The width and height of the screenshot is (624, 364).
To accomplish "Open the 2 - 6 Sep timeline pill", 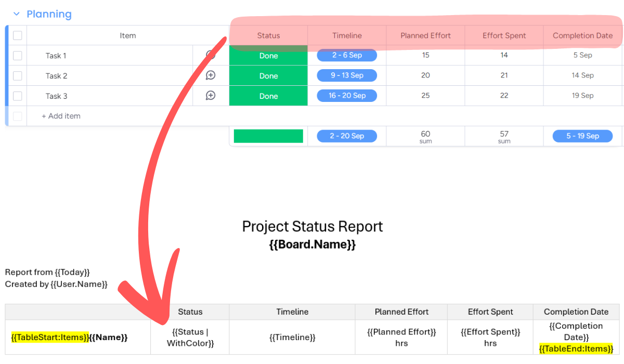I will coord(347,56).
